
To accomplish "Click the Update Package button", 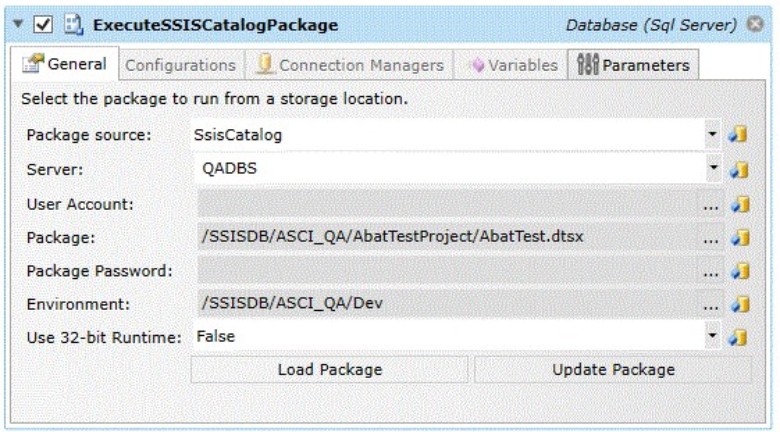I will [x=613, y=369].
